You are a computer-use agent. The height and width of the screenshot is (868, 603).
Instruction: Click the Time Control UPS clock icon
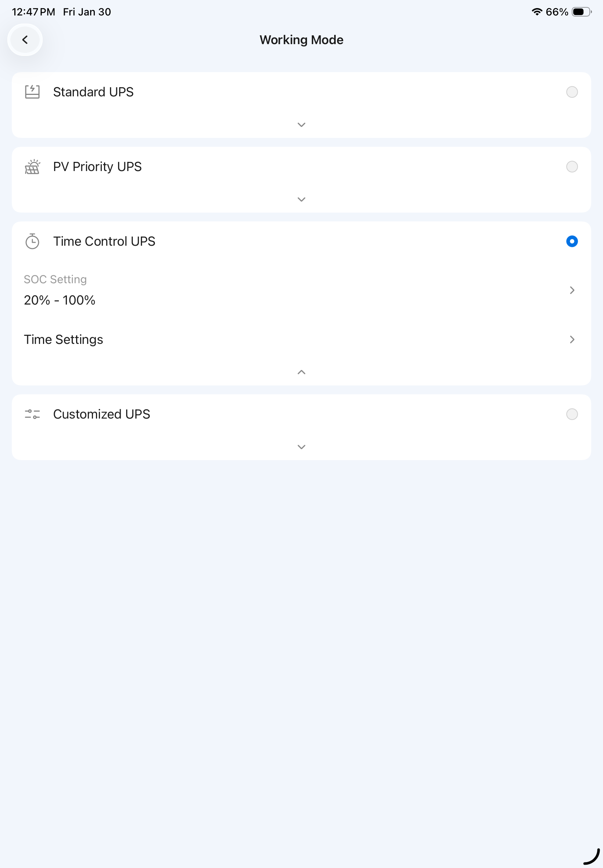click(32, 242)
